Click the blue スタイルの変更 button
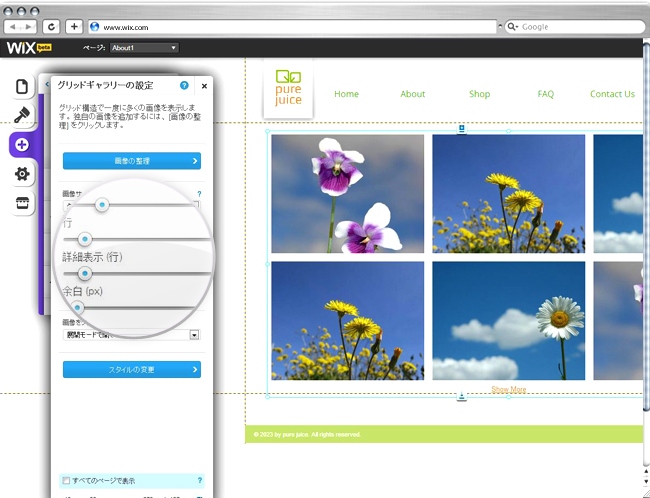Image resolution: width=650 pixels, height=498 pixels. 132,369
